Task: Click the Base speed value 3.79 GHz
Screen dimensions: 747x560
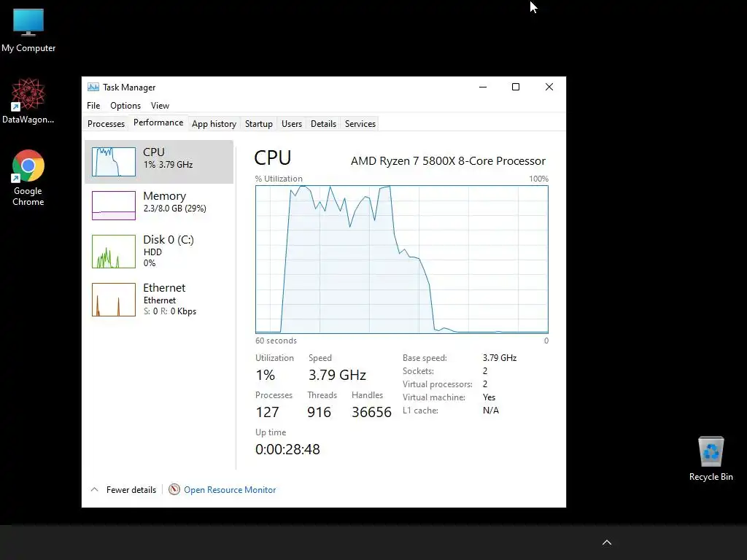Action: 499,358
